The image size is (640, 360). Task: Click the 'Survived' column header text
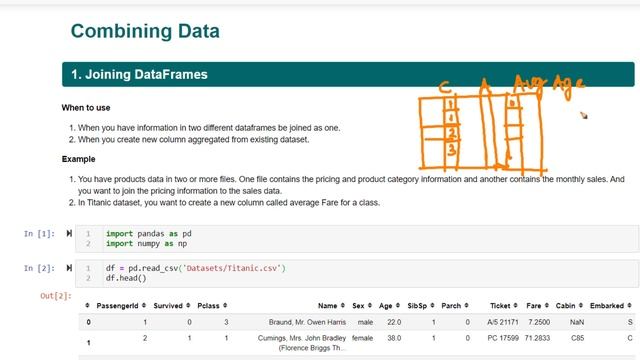pos(168,306)
